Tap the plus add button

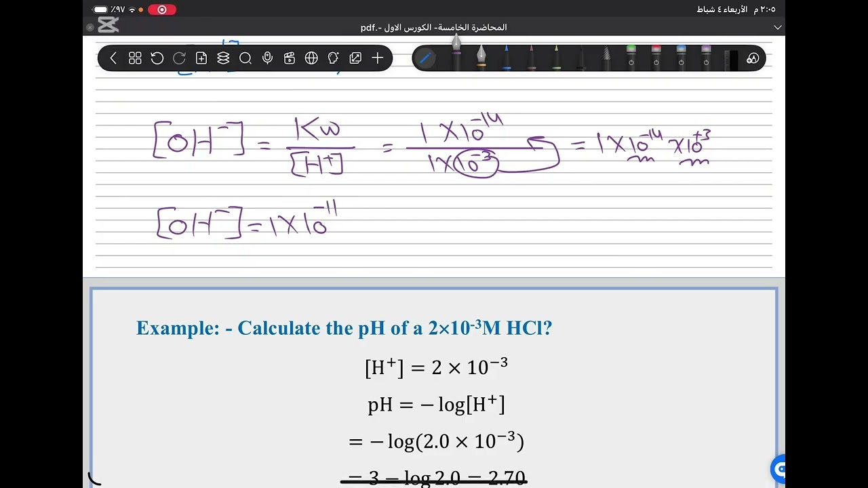[x=378, y=58]
